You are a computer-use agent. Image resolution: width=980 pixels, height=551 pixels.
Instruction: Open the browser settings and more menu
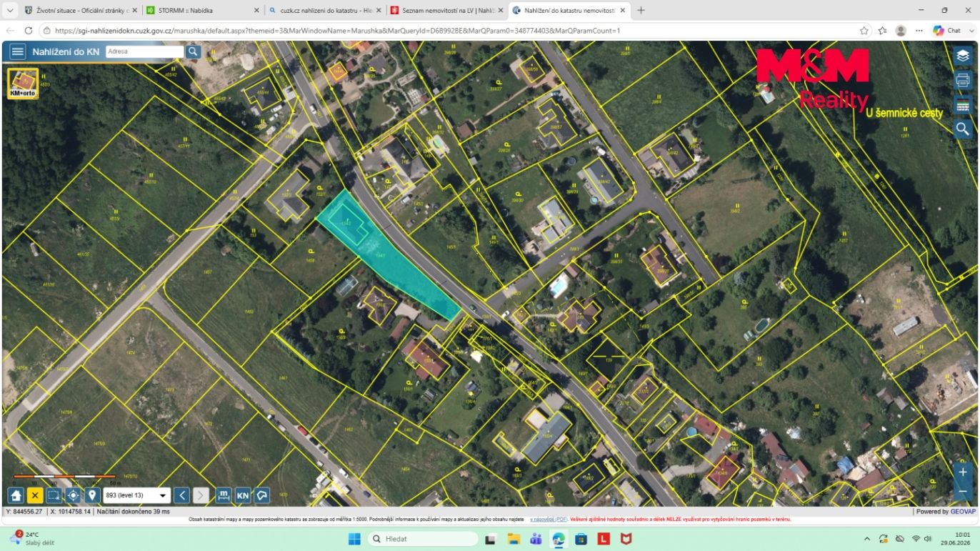pos(919,31)
